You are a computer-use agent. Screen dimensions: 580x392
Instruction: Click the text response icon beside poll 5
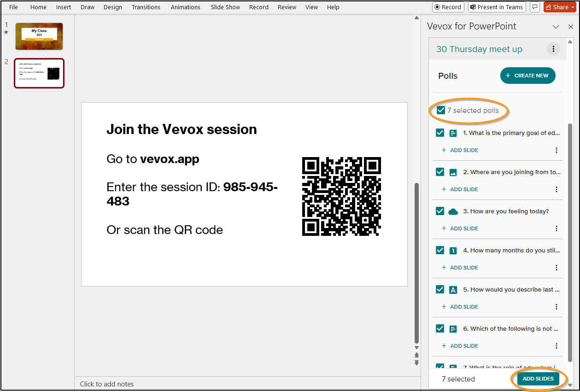(x=453, y=289)
